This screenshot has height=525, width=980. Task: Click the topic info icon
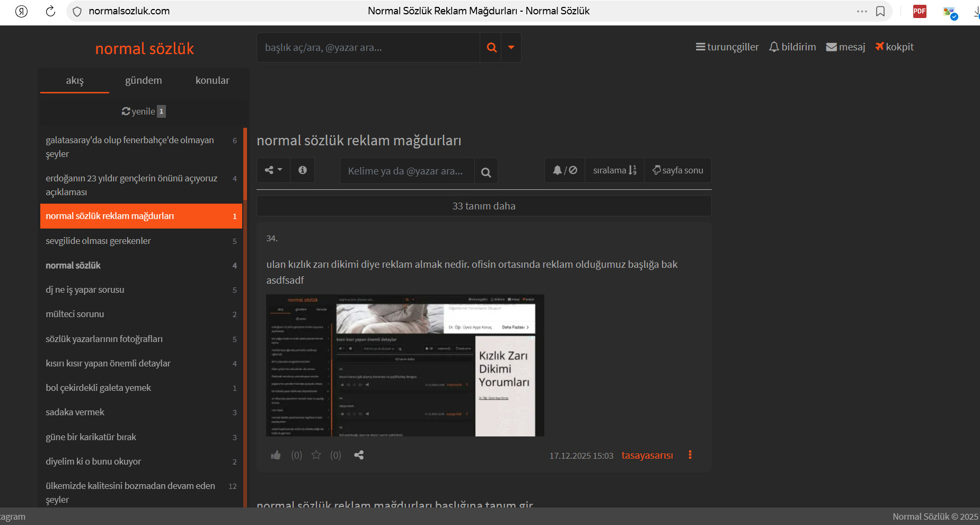303,170
